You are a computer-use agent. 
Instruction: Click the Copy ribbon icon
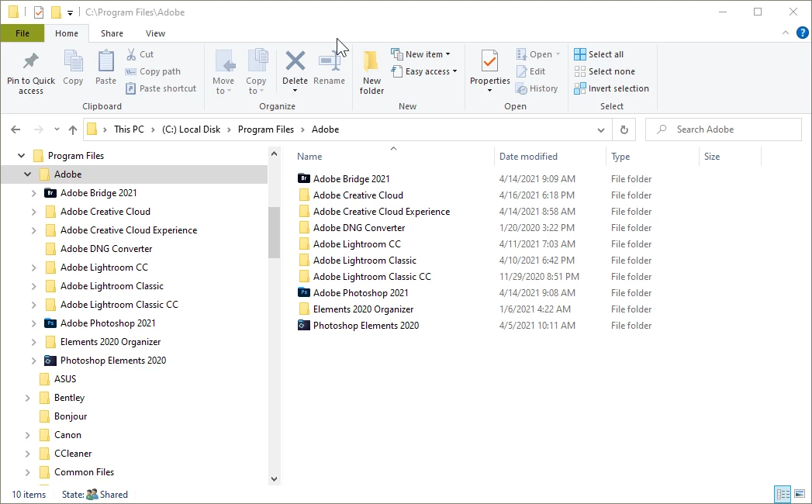tap(73, 61)
